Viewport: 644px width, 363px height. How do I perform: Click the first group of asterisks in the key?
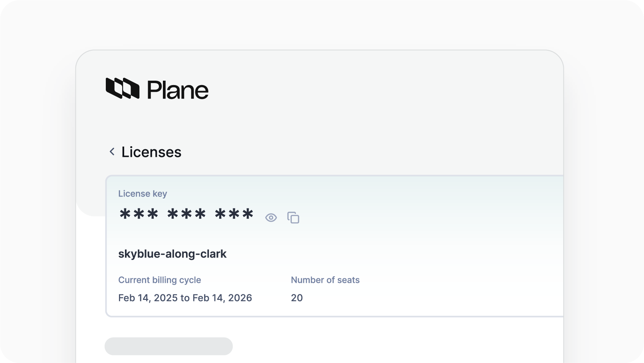coord(139,214)
